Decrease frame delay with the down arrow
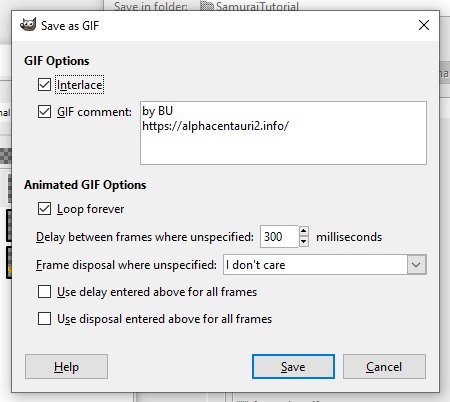450x402 pixels. [303, 242]
